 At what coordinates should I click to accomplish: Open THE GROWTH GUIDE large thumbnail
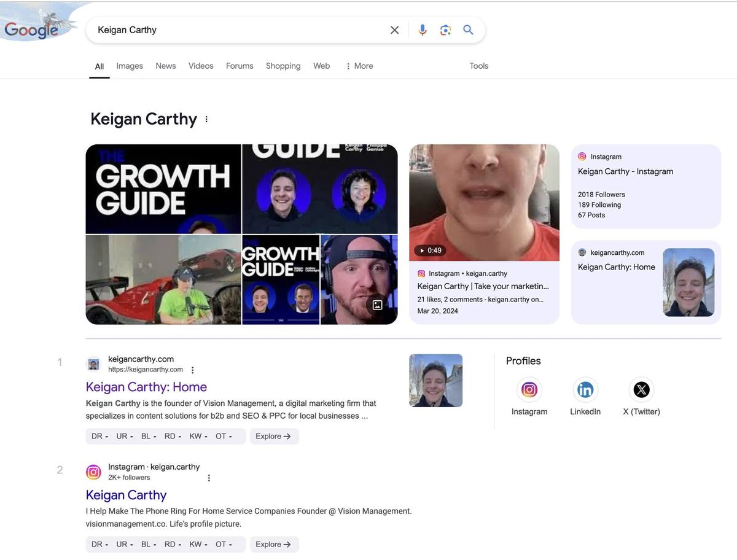pyautogui.click(x=163, y=189)
